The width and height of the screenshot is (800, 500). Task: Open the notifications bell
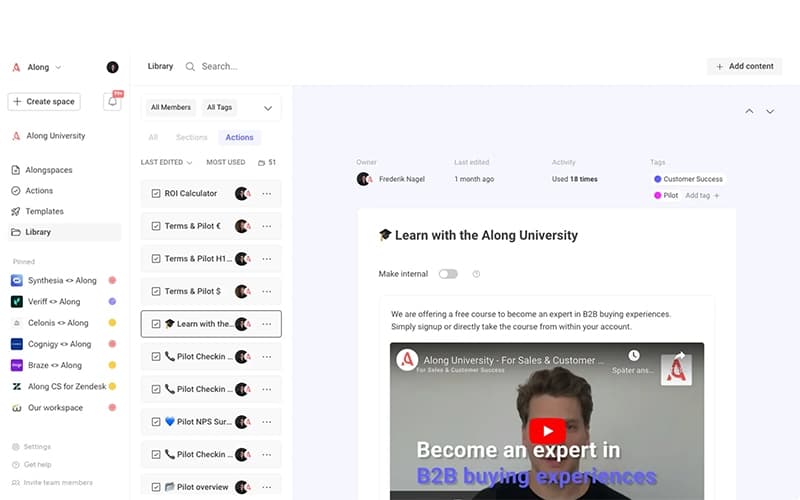112,102
